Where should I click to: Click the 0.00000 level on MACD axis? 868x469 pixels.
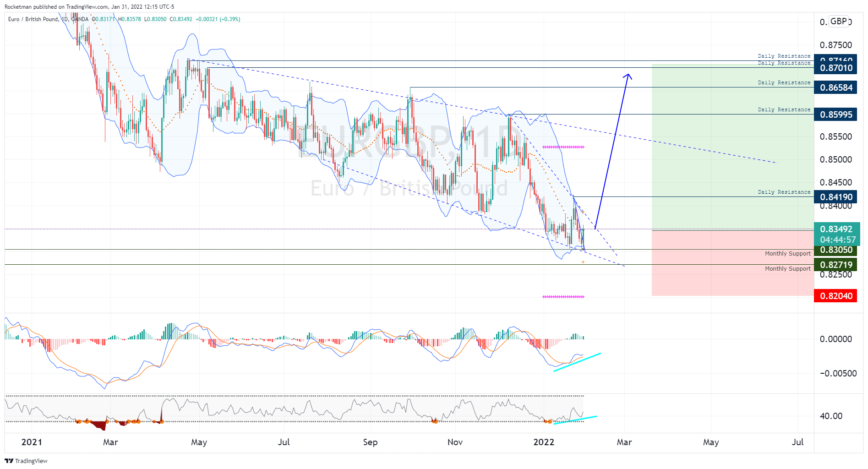[x=836, y=339]
